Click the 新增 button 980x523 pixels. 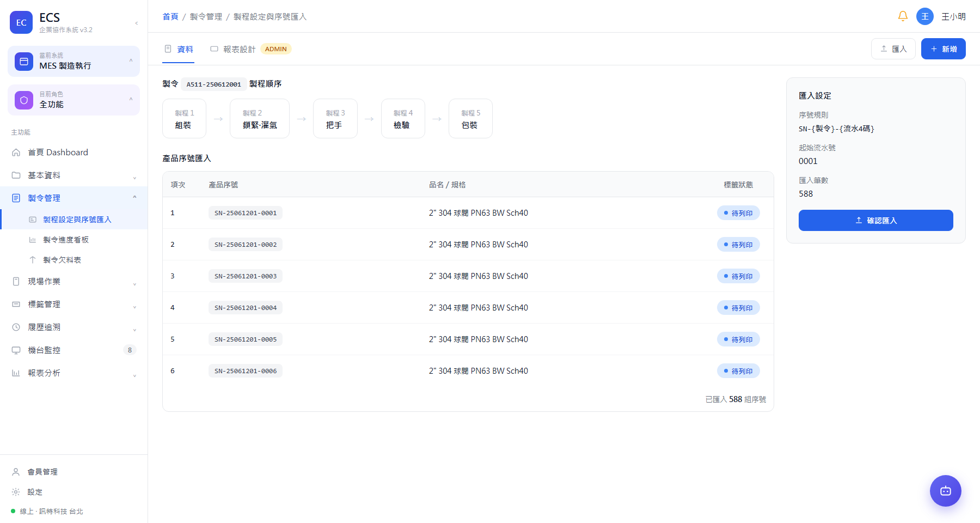point(944,49)
